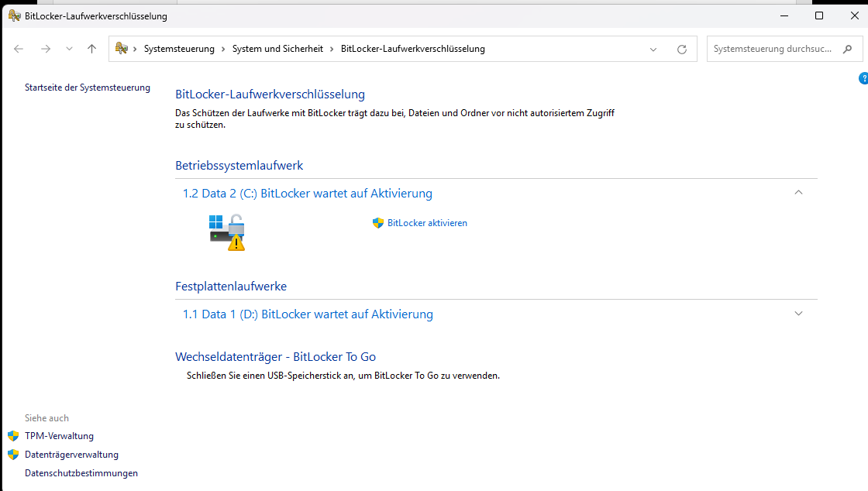Open 1.1 Data 1 (D:) drive link

(308, 314)
